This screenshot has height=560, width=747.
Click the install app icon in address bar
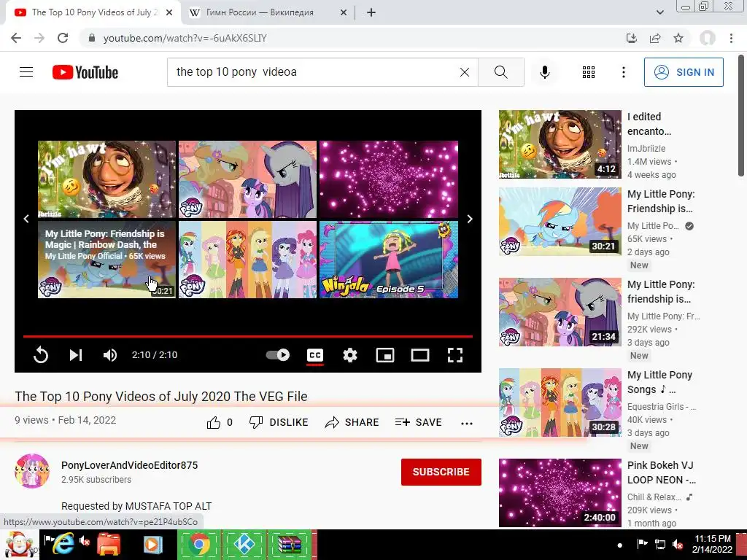pos(632,38)
